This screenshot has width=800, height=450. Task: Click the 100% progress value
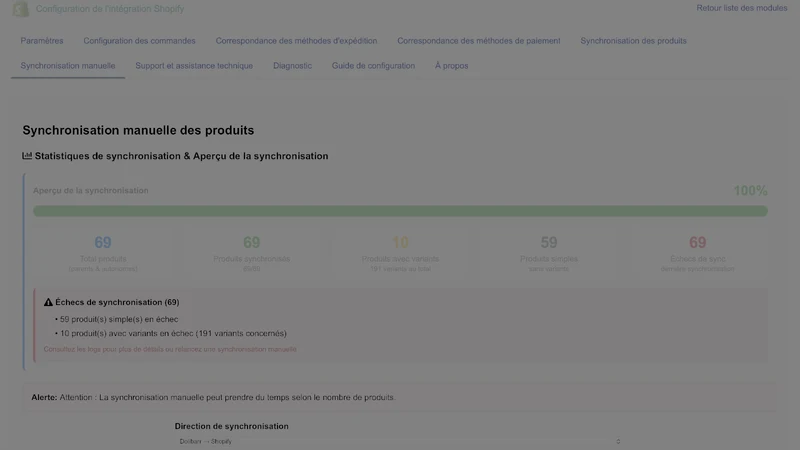[x=750, y=191]
